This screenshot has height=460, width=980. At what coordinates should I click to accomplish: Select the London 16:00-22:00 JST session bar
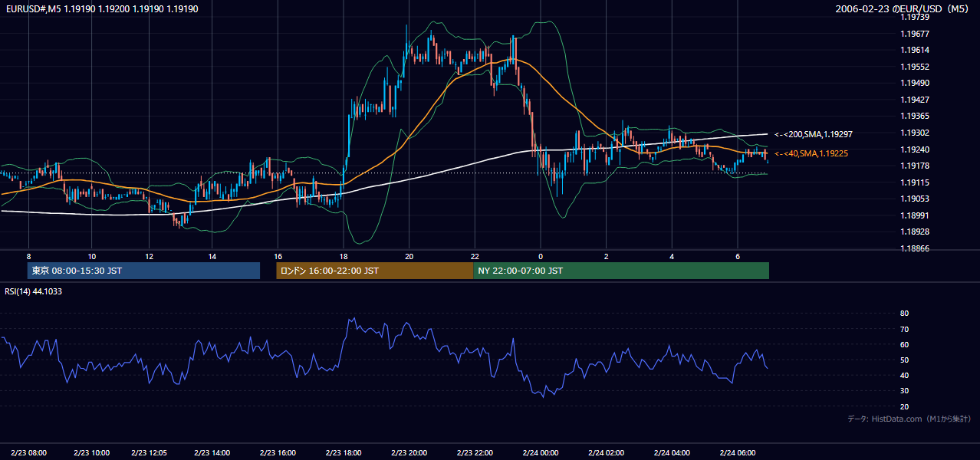[374, 271]
